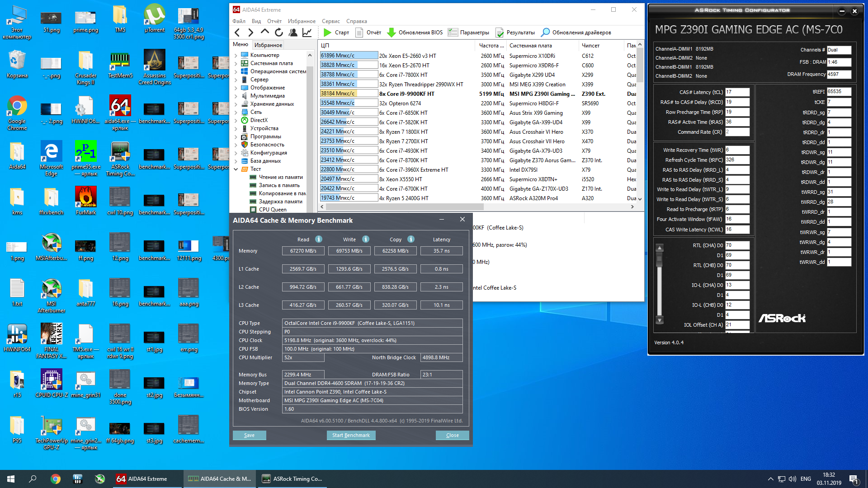Screen dimensions: 868x488
Task: Switch to the Избранное tab
Action: pos(268,45)
